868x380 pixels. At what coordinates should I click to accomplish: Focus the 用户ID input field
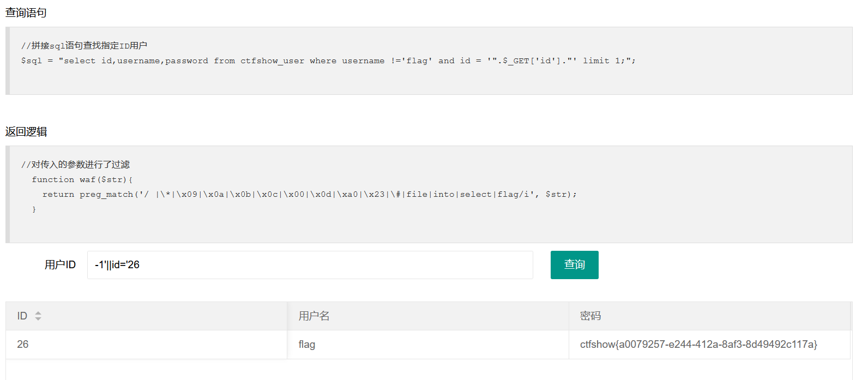310,265
